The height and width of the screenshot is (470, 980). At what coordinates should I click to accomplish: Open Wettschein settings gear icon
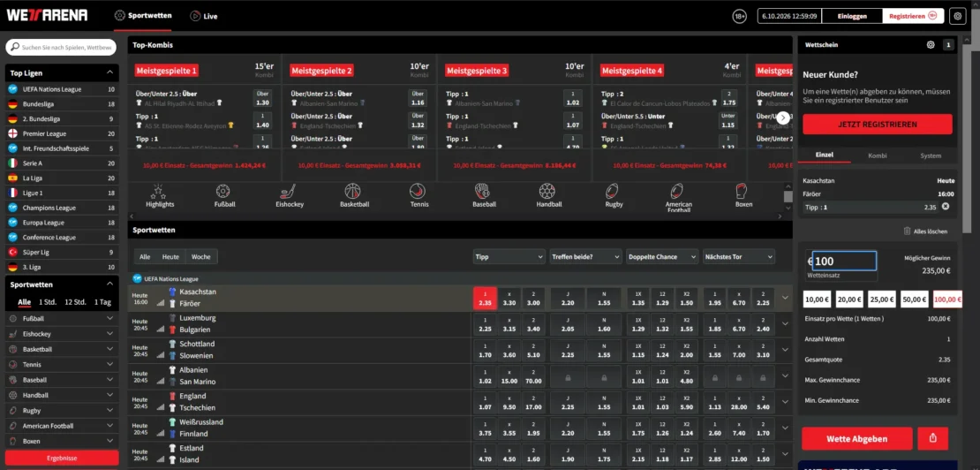(931, 45)
